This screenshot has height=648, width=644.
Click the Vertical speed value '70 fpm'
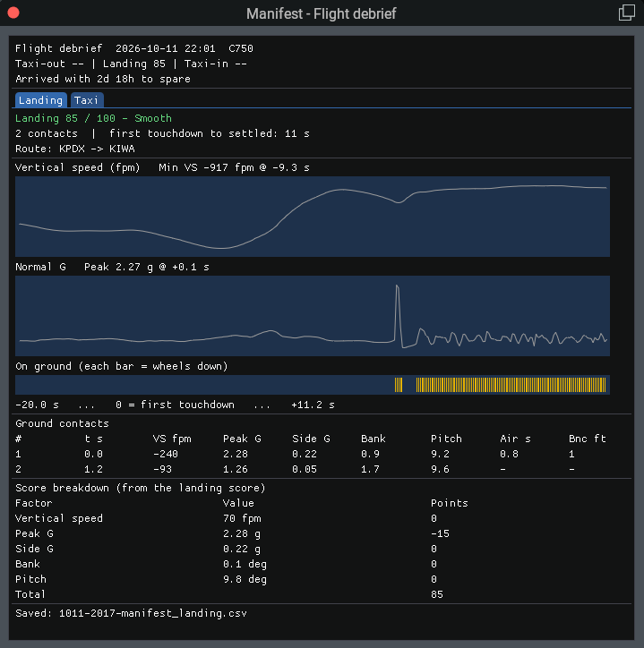click(x=242, y=518)
